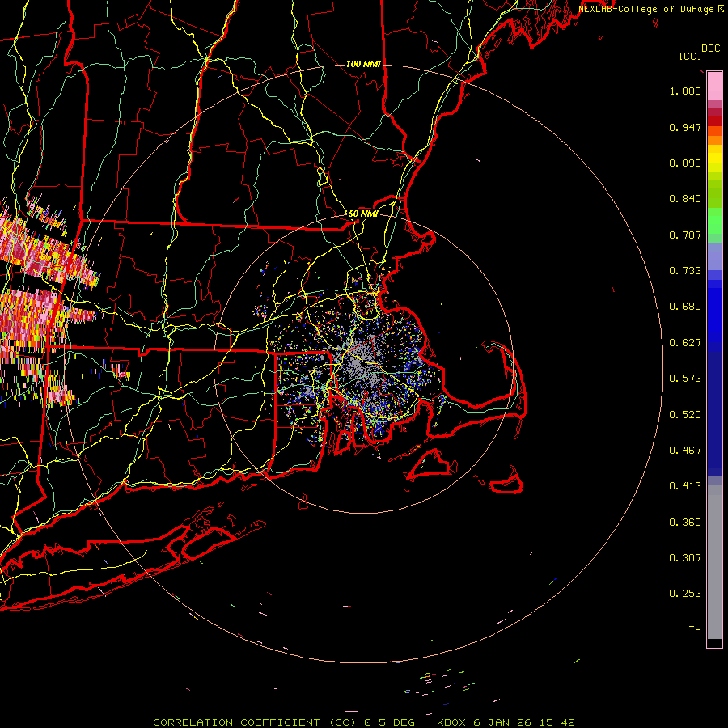Screen dimensions: 728x728
Task: Select the 0.467 legend value
Action: (x=685, y=451)
